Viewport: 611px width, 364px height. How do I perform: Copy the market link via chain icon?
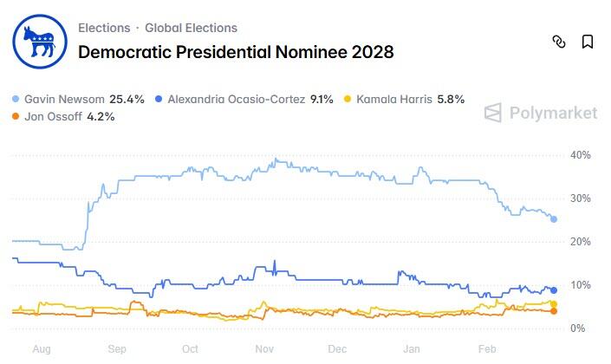559,42
